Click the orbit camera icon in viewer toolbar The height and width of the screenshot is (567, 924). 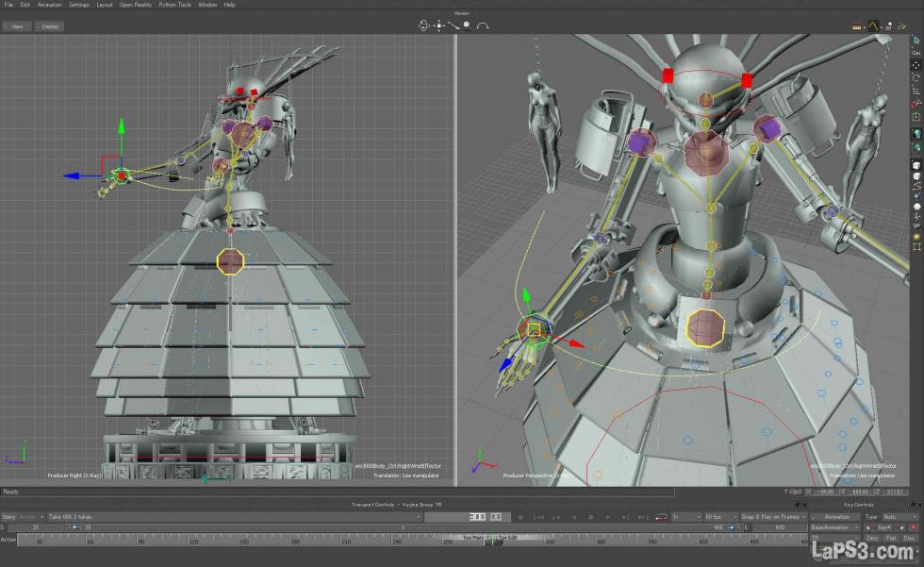pos(424,25)
